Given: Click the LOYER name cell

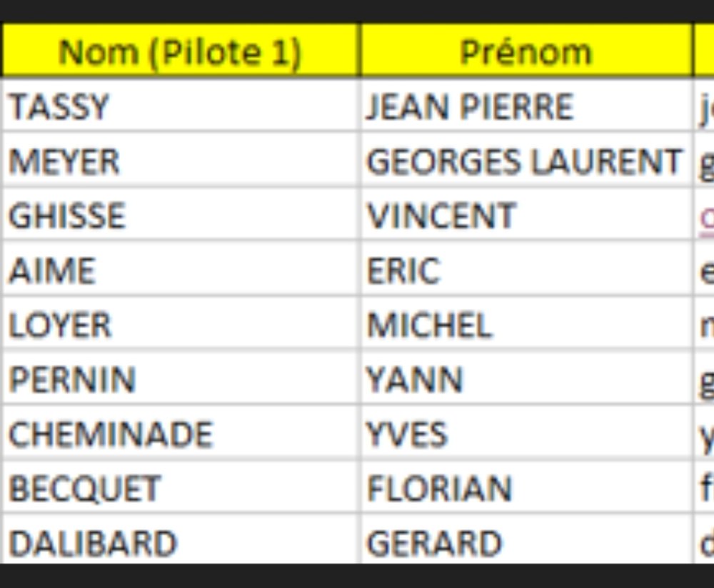Looking at the screenshot, I should click(x=180, y=325).
